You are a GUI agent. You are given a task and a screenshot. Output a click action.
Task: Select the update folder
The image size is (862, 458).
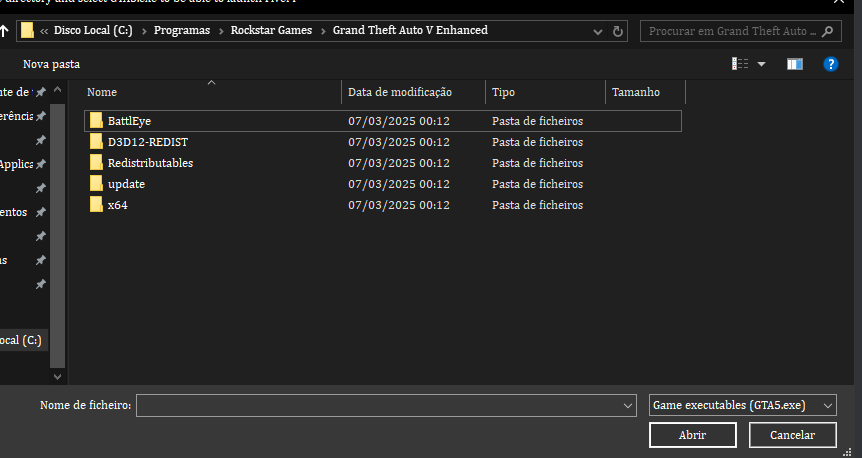(x=383, y=184)
